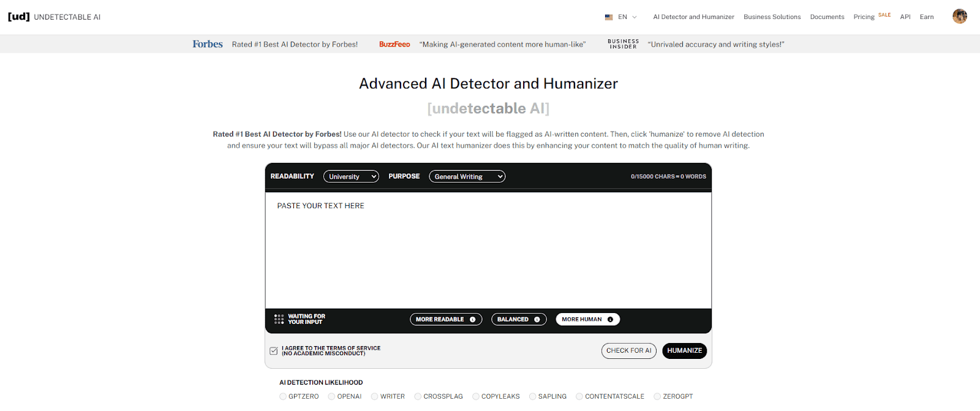The height and width of the screenshot is (411, 980).
Task: Click into the Paste Your Text Here field
Action: point(488,251)
